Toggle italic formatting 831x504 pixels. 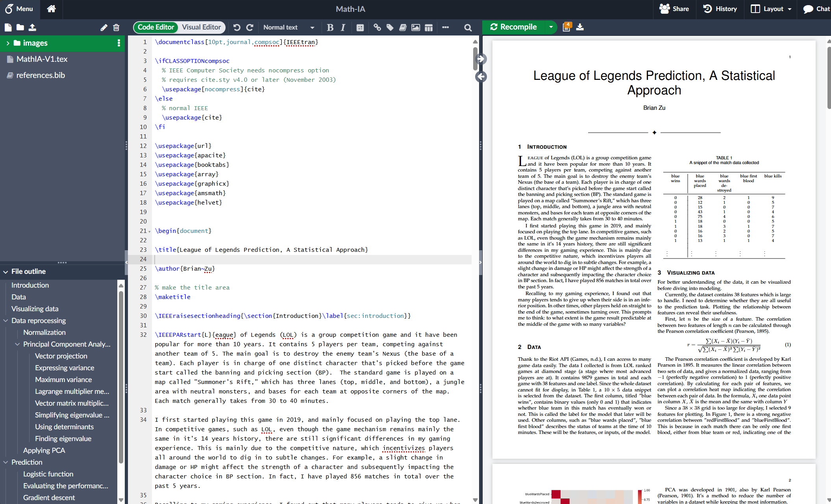tap(343, 28)
